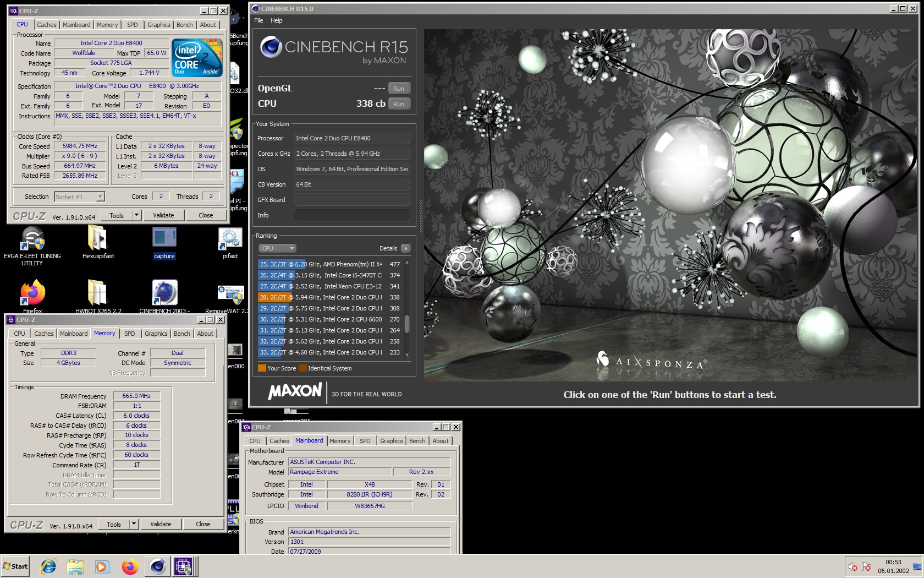Click the Show Desktop button at taskbar end
The height and width of the screenshot is (578, 924).
(917, 566)
